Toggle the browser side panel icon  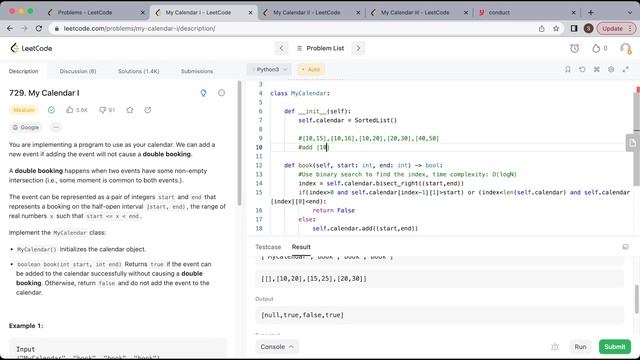pos(574,29)
